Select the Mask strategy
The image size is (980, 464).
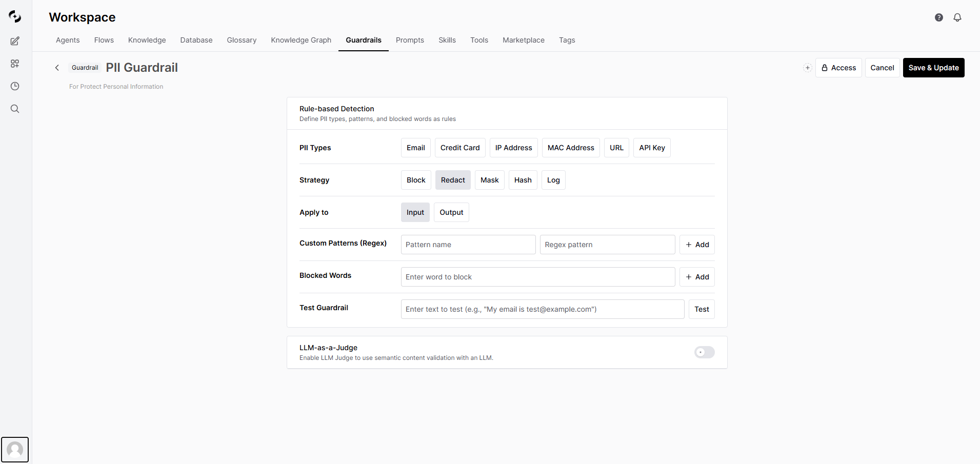[490, 180]
